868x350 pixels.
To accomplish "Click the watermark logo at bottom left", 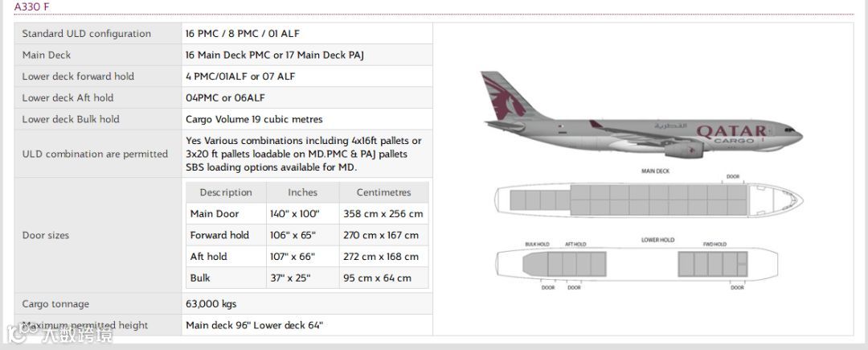I will coord(59,333).
